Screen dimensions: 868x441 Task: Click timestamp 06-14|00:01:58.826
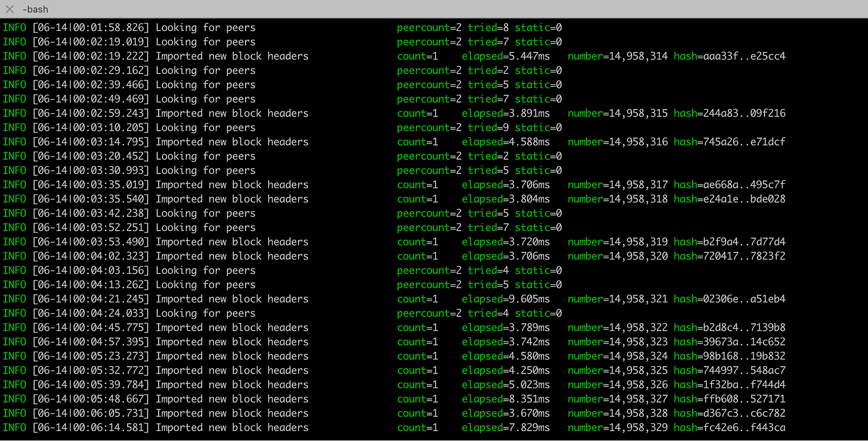click(91, 28)
